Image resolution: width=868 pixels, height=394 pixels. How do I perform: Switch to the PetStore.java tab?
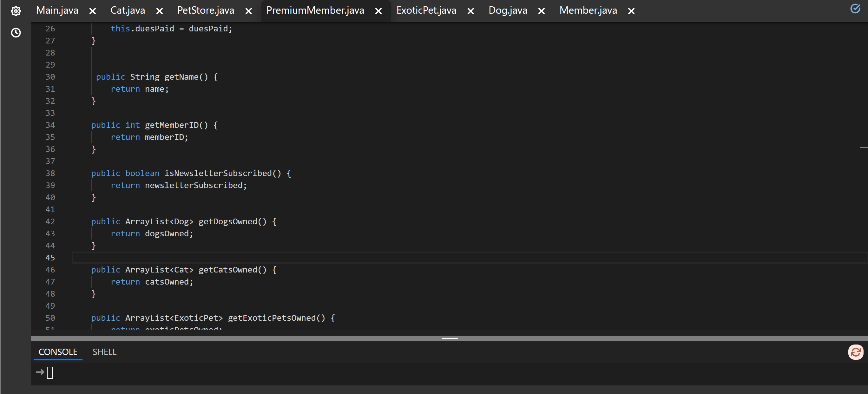[x=206, y=10]
